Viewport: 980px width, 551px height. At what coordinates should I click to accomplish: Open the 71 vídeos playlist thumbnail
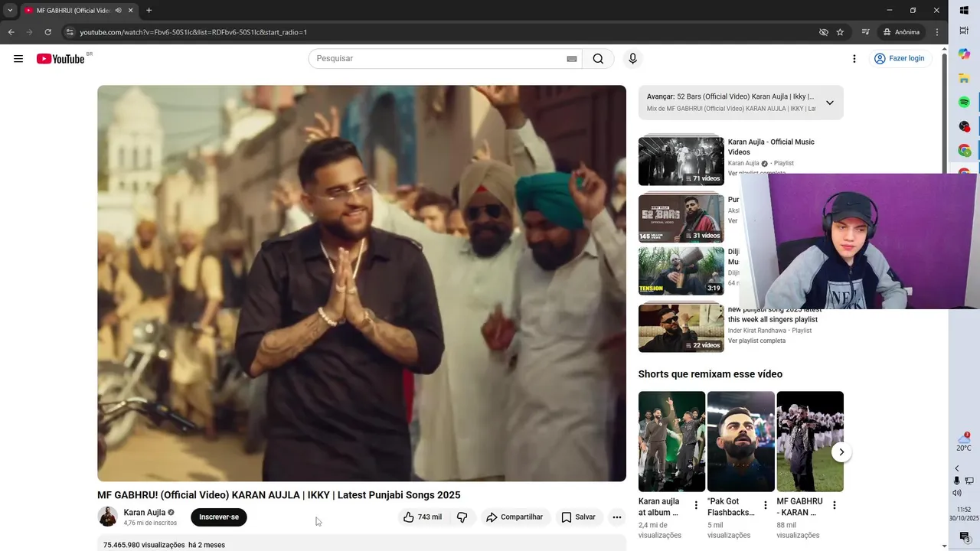click(x=681, y=161)
